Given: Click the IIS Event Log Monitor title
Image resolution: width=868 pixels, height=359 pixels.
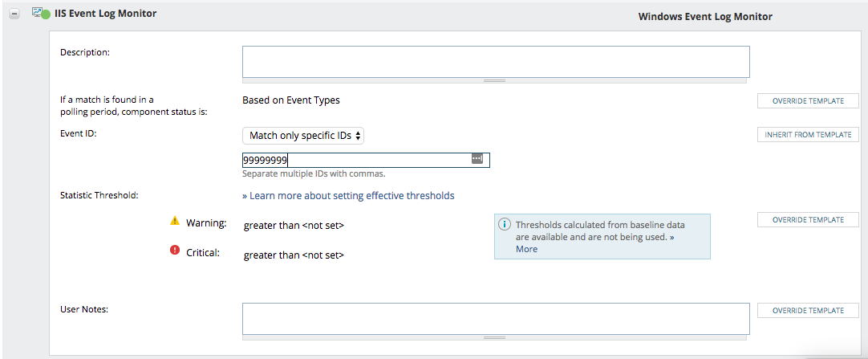Looking at the screenshot, I should 105,14.
